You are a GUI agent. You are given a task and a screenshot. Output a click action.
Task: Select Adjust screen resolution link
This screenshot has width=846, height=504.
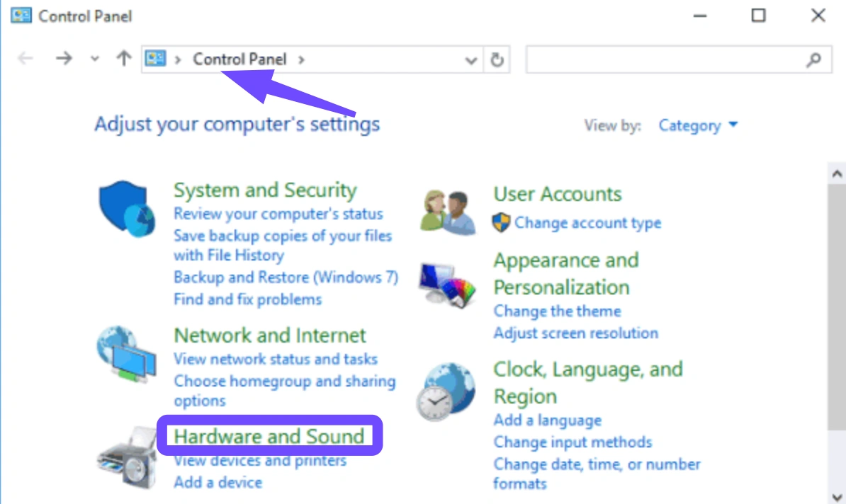(x=575, y=333)
